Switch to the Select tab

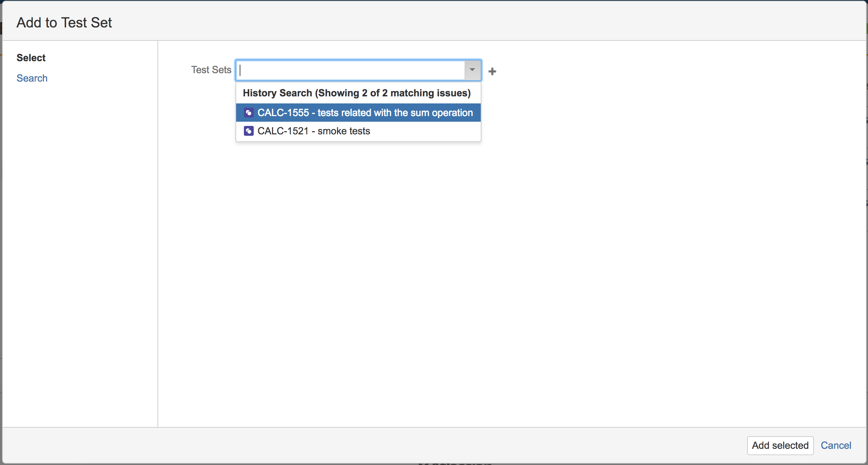(x=31, y=58)
